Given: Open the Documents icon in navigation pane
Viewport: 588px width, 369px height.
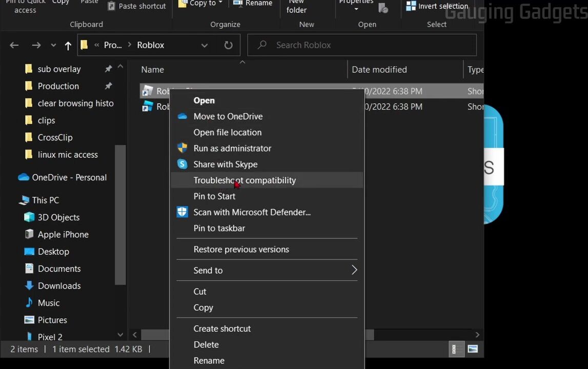Looking at the screenshot, I should pos(29,269).
